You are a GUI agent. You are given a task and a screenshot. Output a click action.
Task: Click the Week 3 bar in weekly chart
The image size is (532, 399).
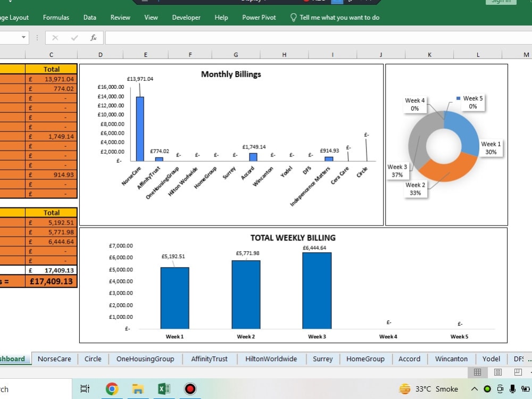317,291
